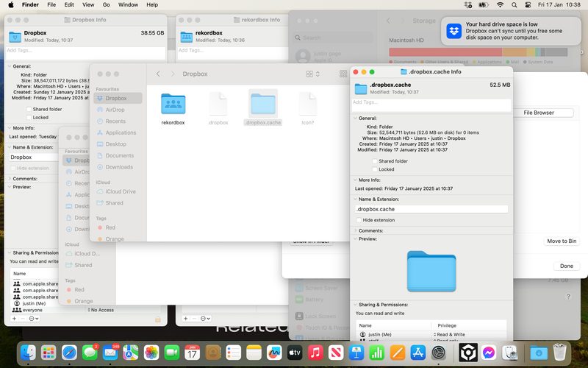Open Finder icon view switcher dropdown
Screen dimensions: 588x368
click(x=314, y=74)
